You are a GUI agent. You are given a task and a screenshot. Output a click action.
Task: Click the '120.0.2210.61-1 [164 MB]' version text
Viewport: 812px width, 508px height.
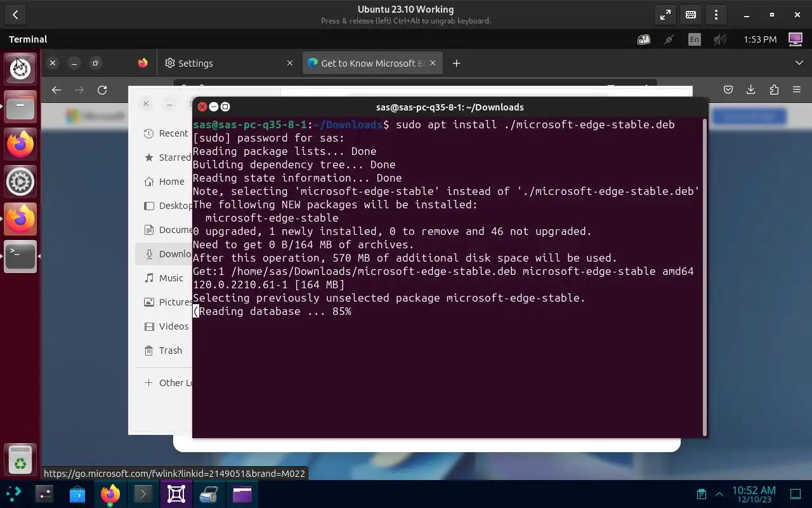[x=269, y=284]
